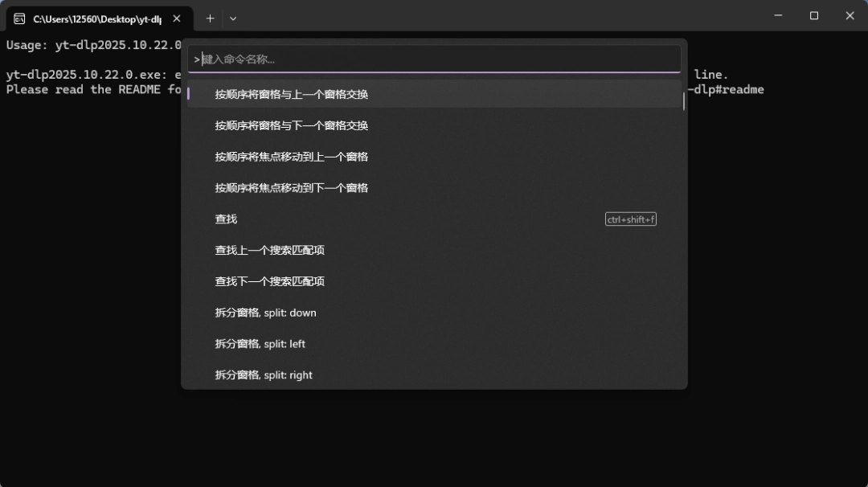Close the yt-dlp tab with its X icon
868x487 pixels.
[176, 18]
